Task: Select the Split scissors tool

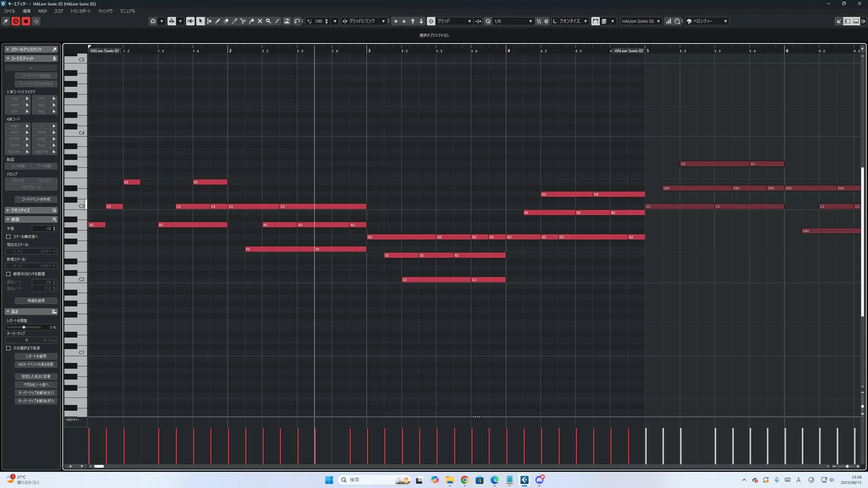Action: [x=243, y=21]
